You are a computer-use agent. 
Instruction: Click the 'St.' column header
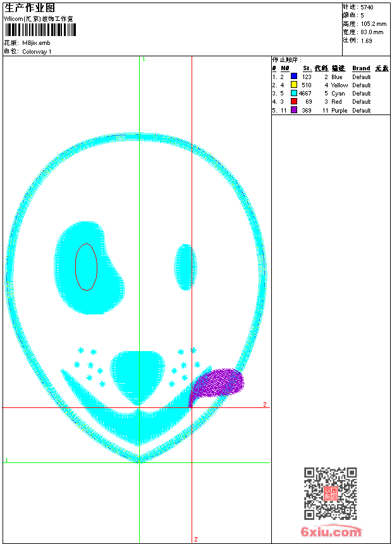307,68
